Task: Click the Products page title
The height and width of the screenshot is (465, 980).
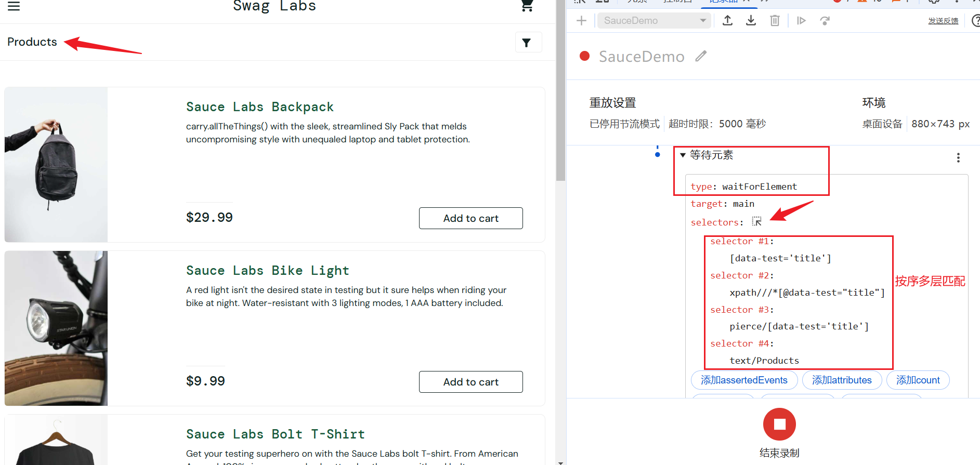Action: 32,42
